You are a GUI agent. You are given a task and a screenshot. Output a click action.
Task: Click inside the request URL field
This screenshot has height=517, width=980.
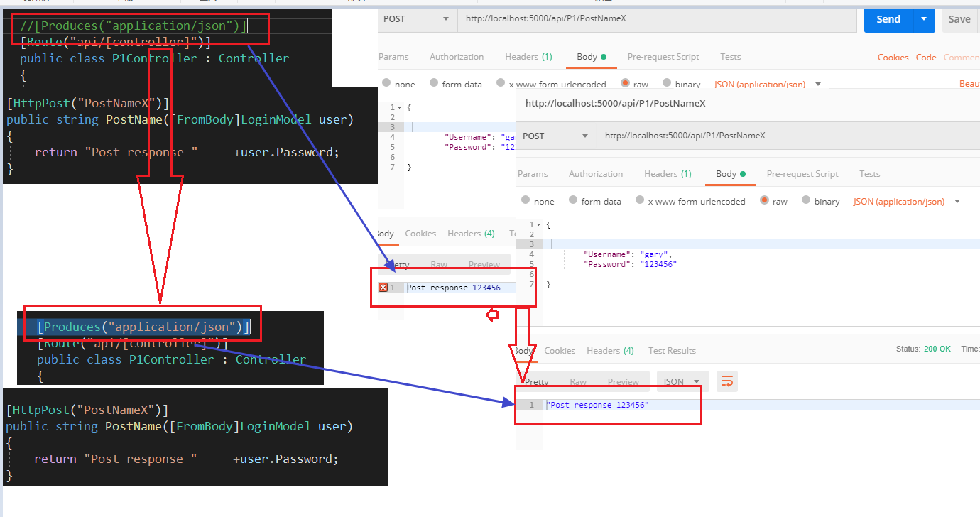pyautogui.click(x=653, y=19)
